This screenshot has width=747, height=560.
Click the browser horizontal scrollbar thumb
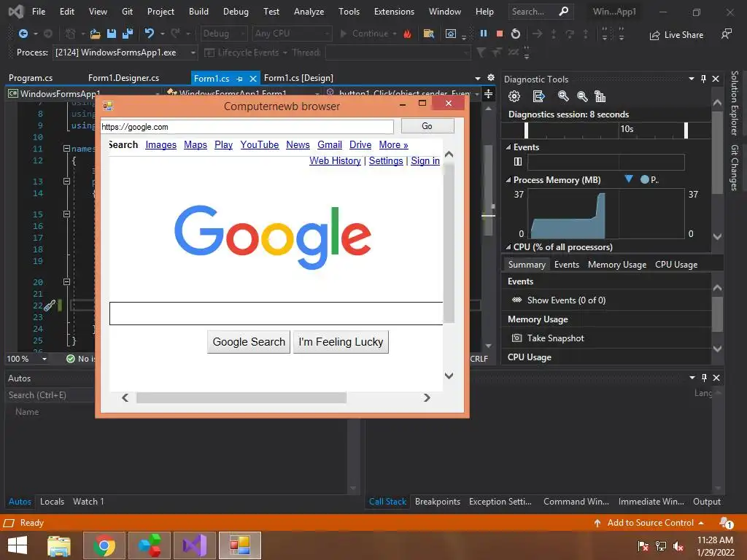click(x=241, y=397)
